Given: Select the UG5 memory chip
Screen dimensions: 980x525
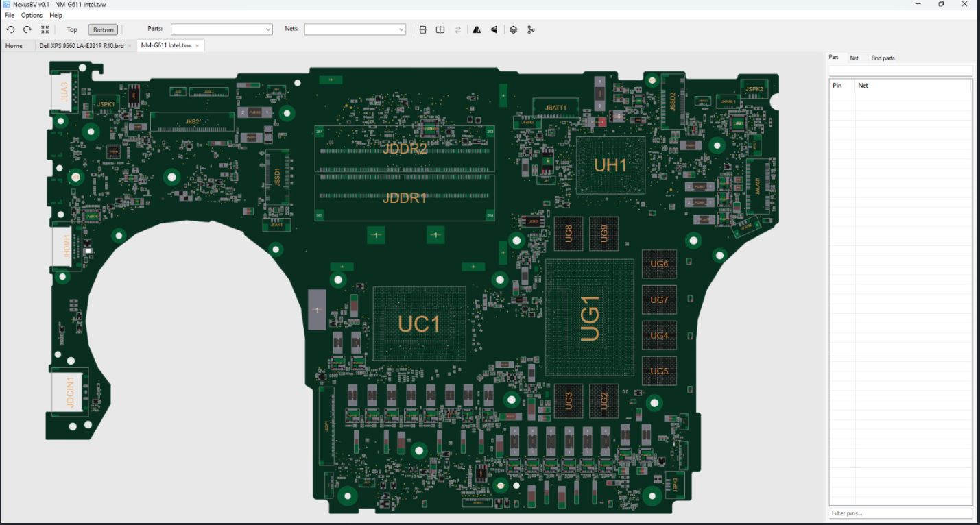Looking at the screenshot, I should coord(659,371).
